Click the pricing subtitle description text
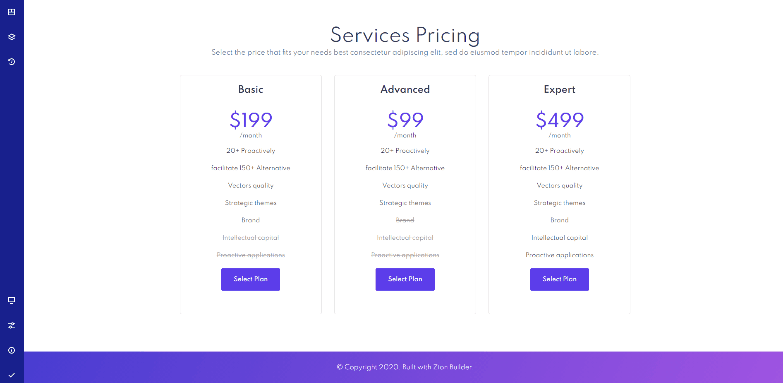 404,52
